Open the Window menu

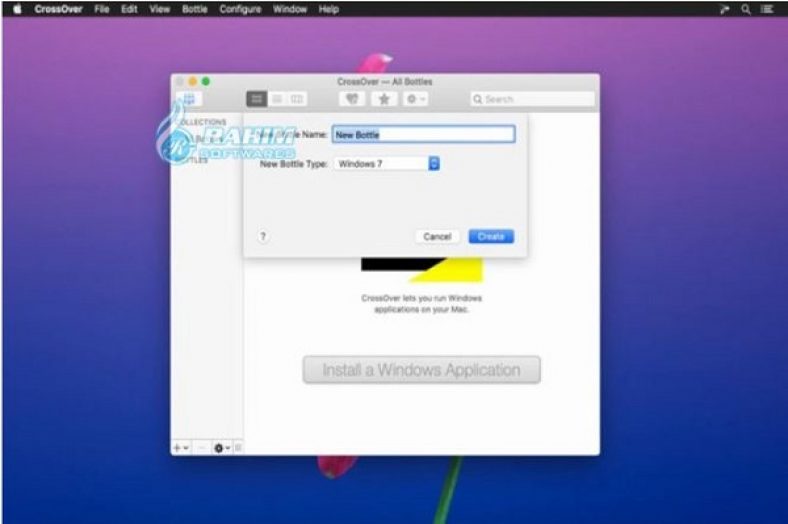pyautogui.click(x=290, y=9)
